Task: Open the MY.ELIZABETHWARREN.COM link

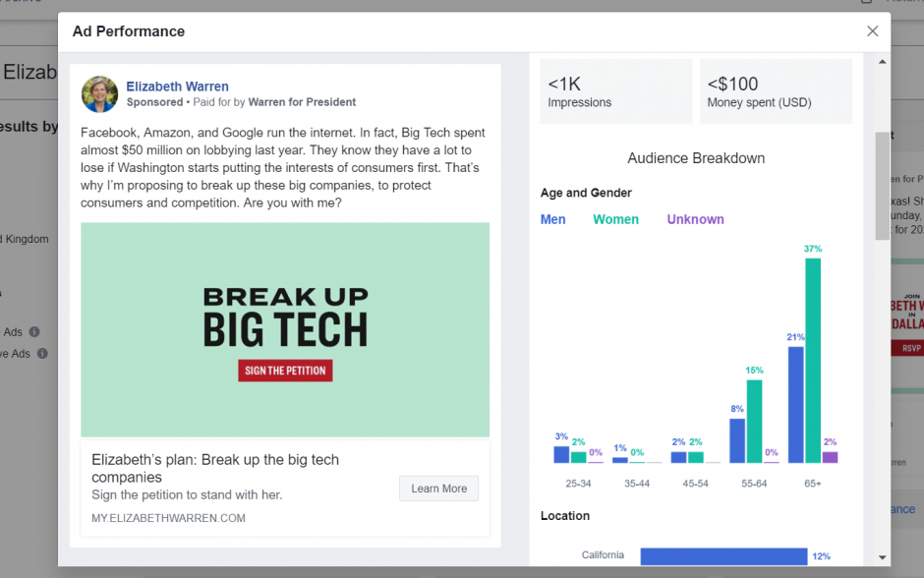Action: [x=168, y=518]
